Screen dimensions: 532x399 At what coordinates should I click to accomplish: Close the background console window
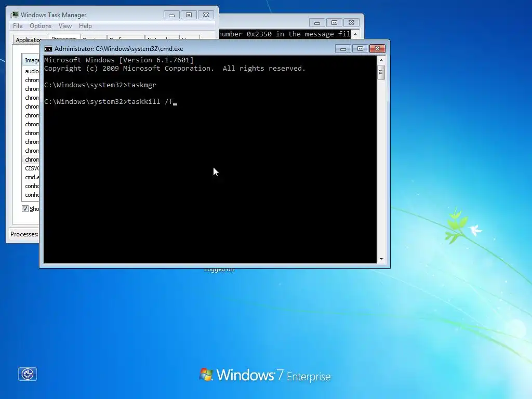pyautogui.click(x=352, y=23)
